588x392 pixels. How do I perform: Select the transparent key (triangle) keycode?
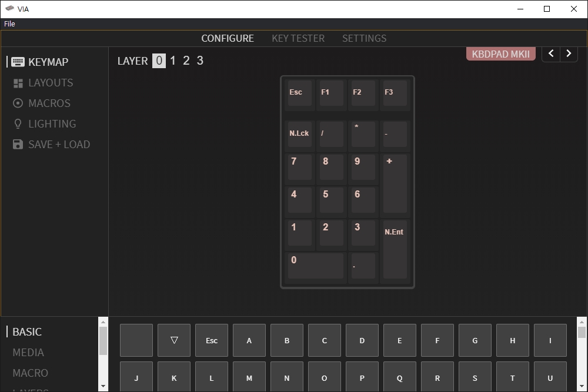(174, 340)
